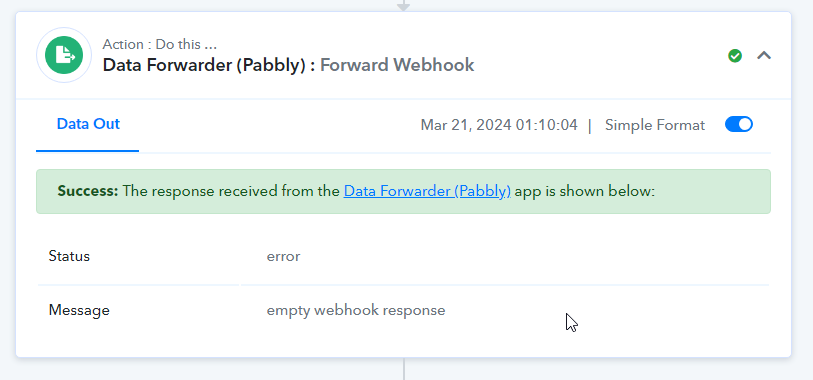Click the green success response banner
Screen dimensions: 813x380
click(403, 191)
